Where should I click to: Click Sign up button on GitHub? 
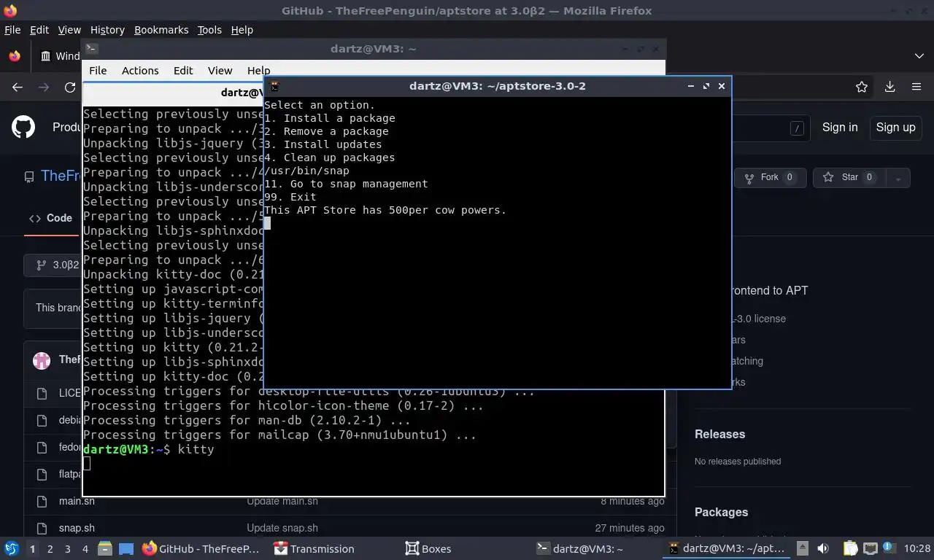(895, 127)
